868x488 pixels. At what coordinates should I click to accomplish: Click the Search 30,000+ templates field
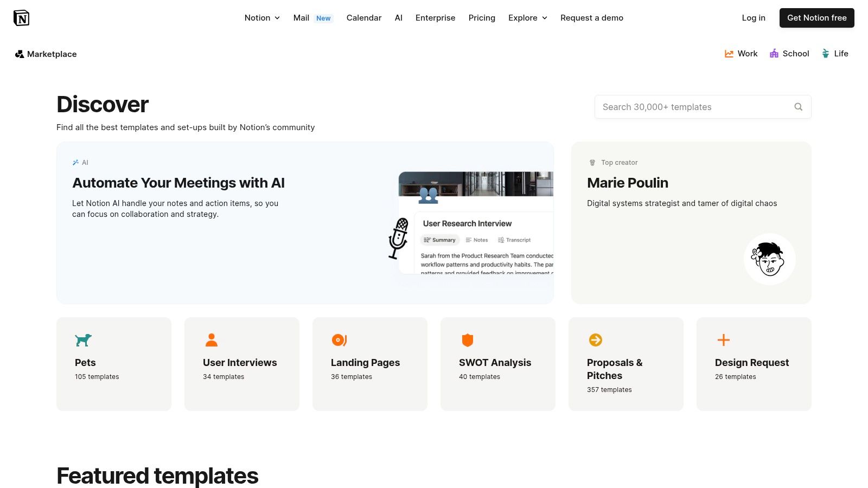[703, 107]
